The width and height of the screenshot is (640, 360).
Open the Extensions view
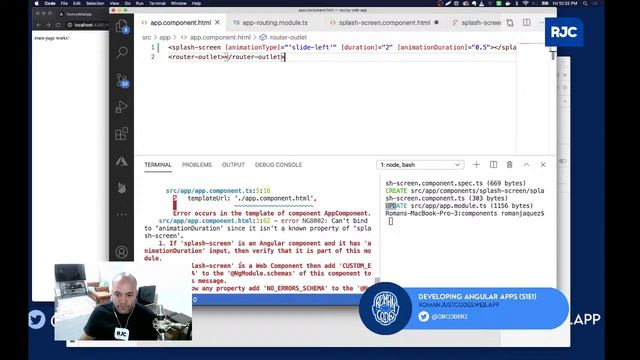click(x=122, y=134)
